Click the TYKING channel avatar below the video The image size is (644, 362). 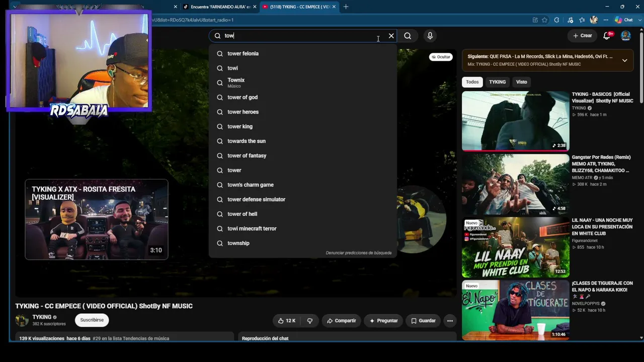click(x=22, y=320)
